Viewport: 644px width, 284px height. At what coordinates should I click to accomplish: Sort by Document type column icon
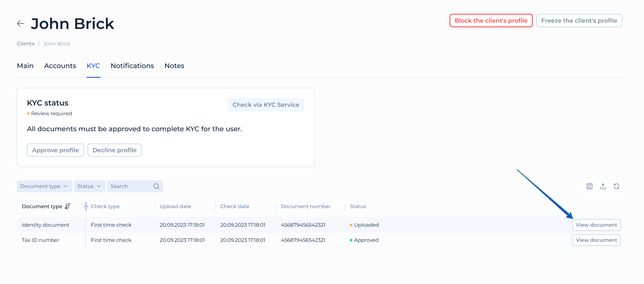(68, 207)
